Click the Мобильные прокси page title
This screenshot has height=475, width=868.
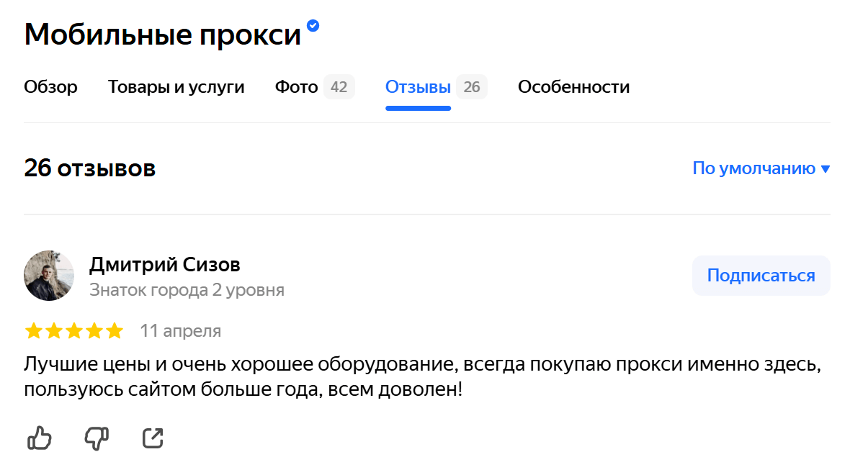coord(163,35)
